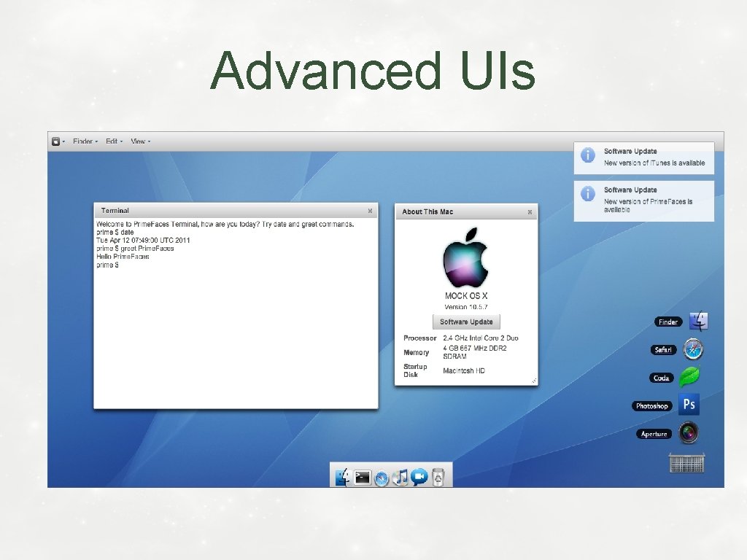Viewport: 747px width, 560px height.
Task: Select the 'New version of iTunes is available' message
Action: tap(654, 163)
